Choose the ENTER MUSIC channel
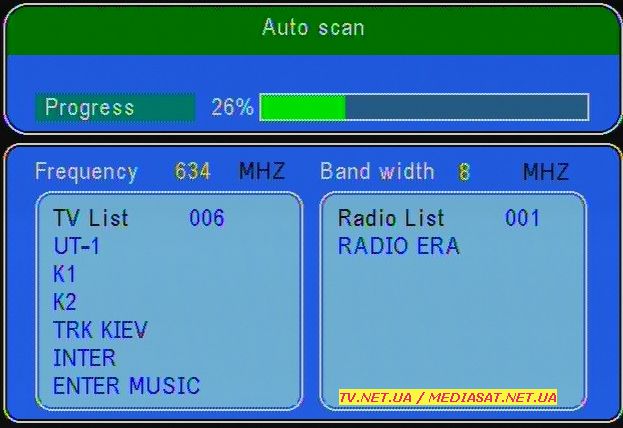 coord(127,386)
